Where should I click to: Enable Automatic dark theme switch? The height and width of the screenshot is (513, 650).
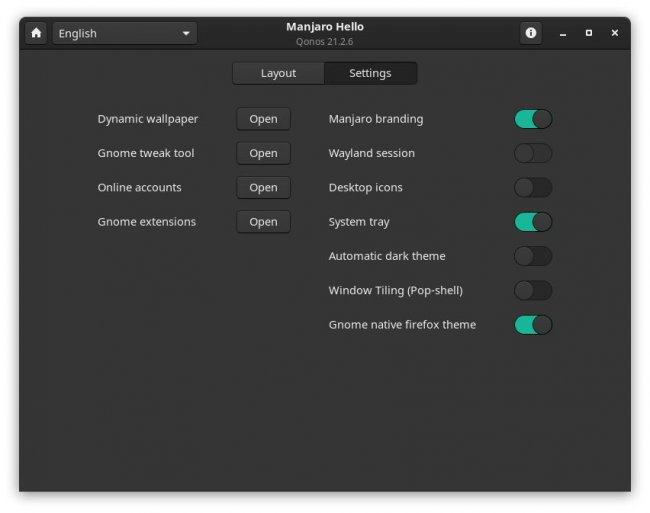(533, 256)
